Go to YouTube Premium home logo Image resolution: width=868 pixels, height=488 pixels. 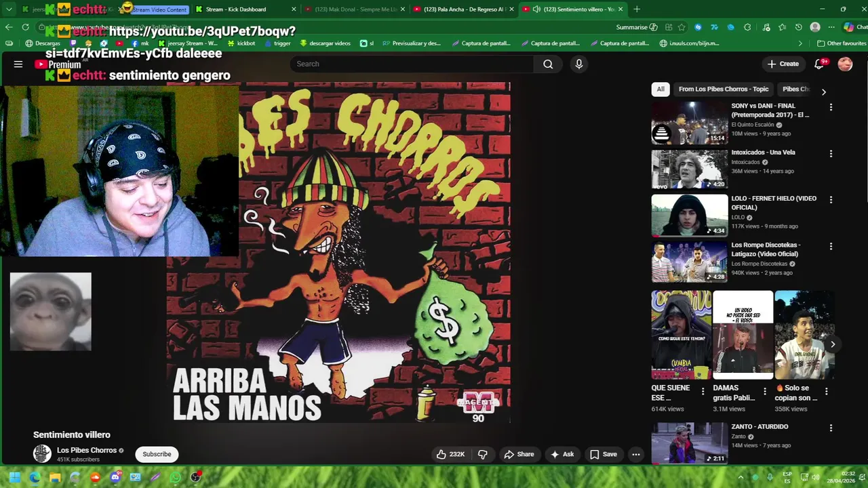coord(58,64)
